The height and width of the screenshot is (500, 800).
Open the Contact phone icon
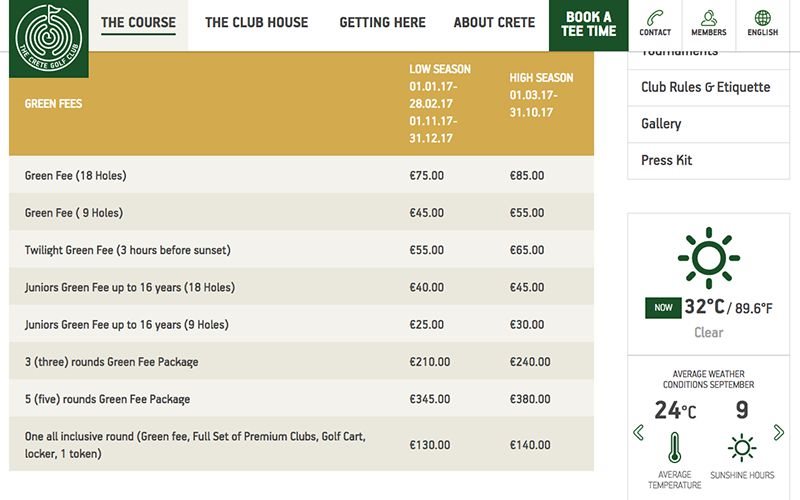point(655,19)
